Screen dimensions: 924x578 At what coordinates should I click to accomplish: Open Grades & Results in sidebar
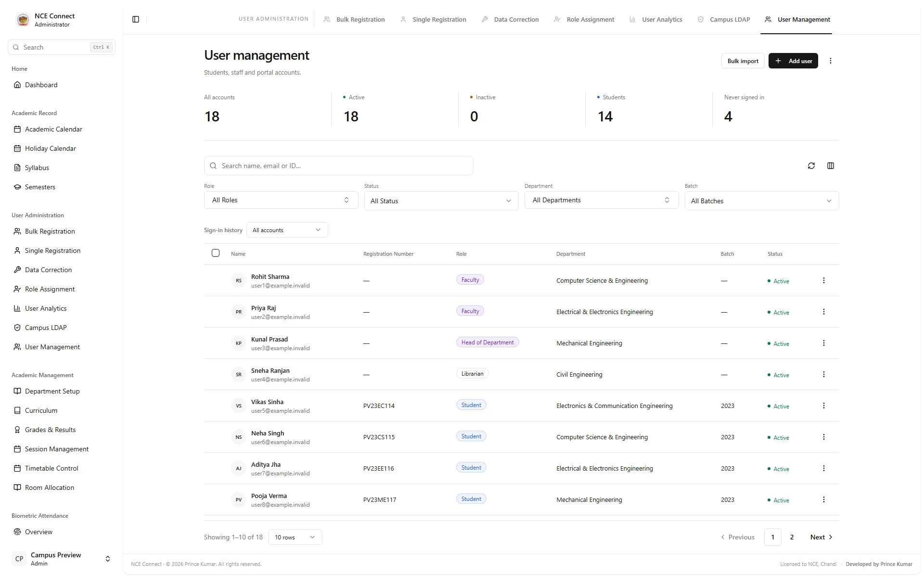pyautogui.click(x=62, y=430)
